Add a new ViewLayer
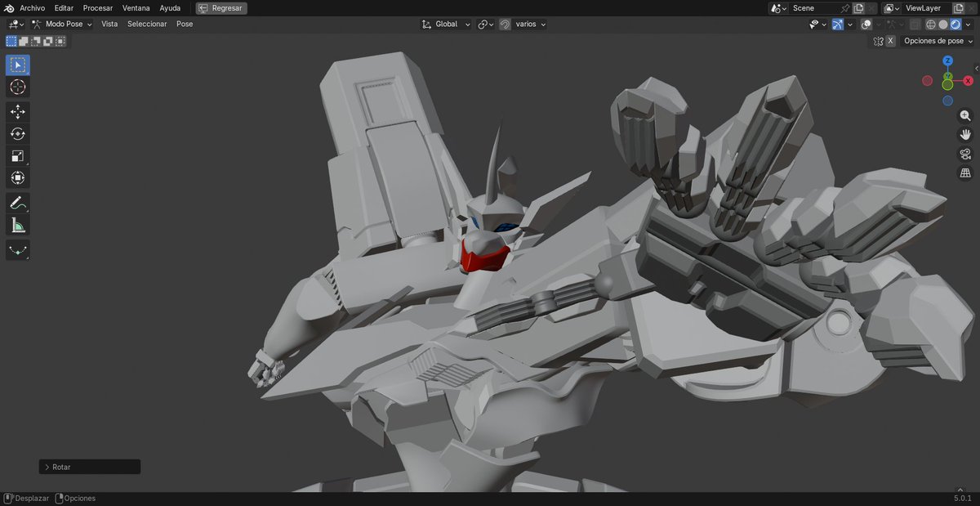The height and width of the screenshot is (506, 980). click(x=959, y=8)
